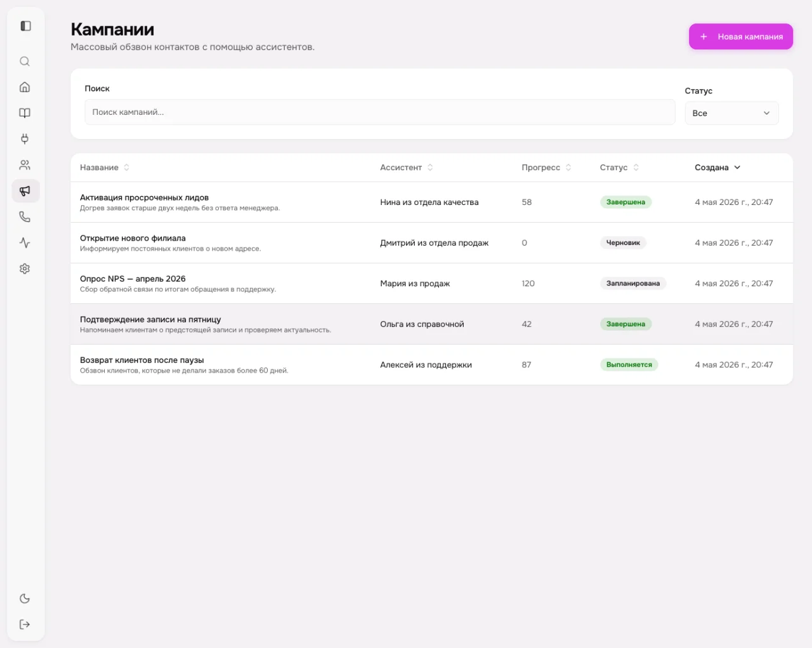812x648 pixels.
Task: Click description Обзвон клиентов, которые не делали заказов
Action: pos(184,371)
